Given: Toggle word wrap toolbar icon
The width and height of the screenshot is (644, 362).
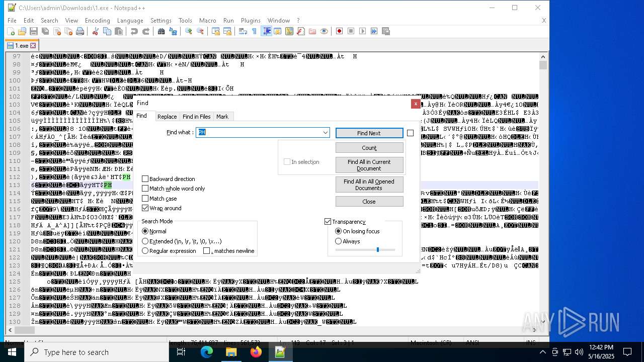Looking at the screenshot, I should (243, 31).
